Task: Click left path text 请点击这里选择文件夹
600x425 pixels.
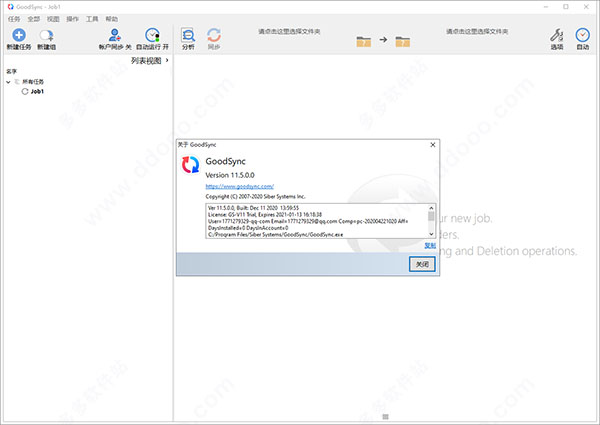Action: (289, 31)
